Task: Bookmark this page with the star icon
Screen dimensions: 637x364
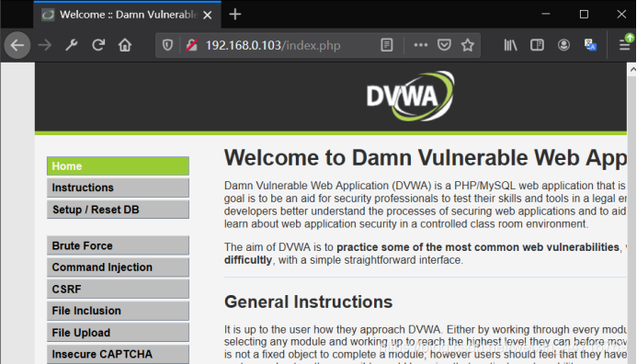Action: (x=468, y=45)
